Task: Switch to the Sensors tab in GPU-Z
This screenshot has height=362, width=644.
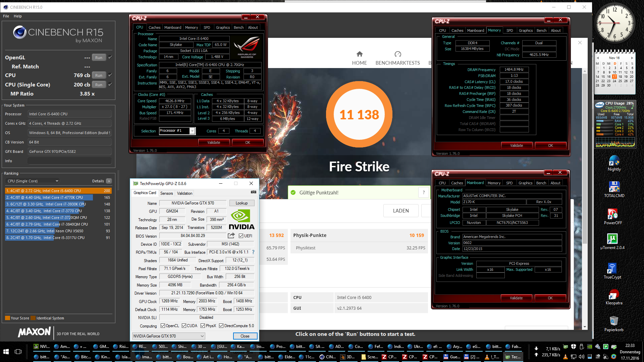Action: 166,193
